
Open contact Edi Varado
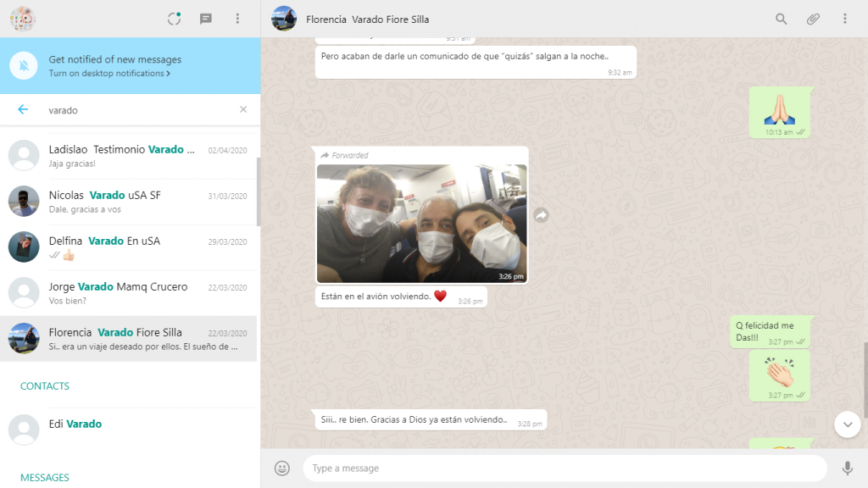129,430
